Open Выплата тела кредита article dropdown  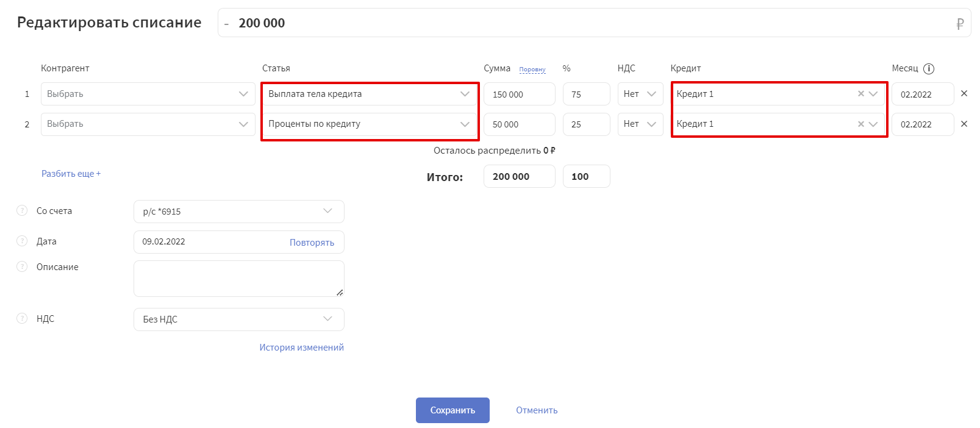370,94
